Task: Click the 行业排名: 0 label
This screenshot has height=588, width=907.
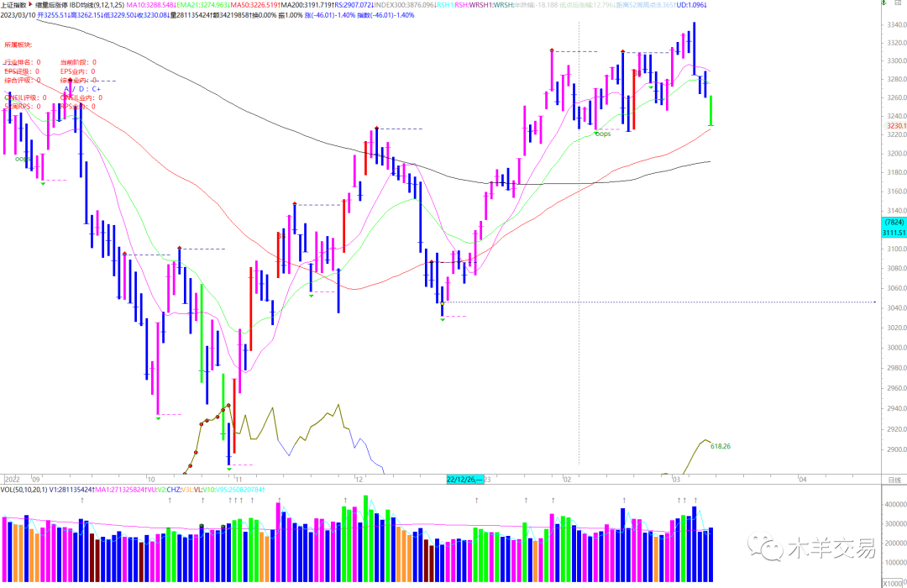Action: click(23, 62)
